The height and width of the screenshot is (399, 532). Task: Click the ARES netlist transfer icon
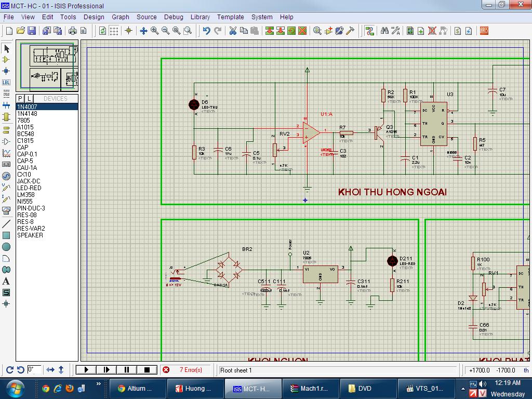pos(484,31)
